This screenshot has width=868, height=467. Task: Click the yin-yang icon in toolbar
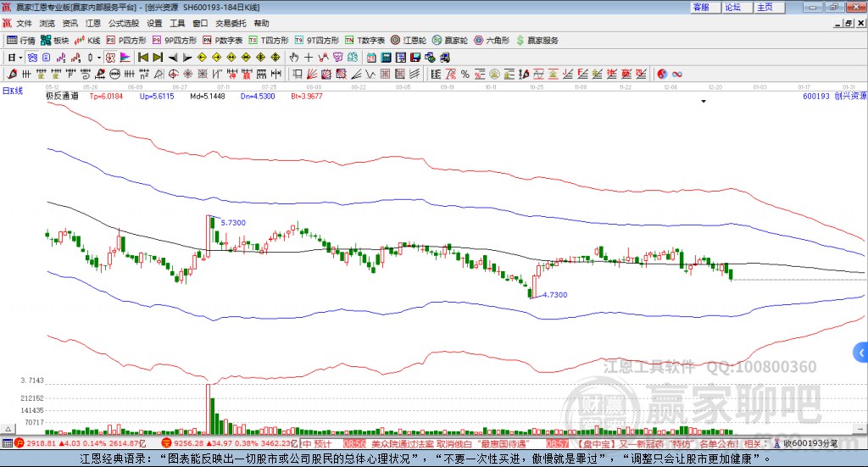point(663,74)
